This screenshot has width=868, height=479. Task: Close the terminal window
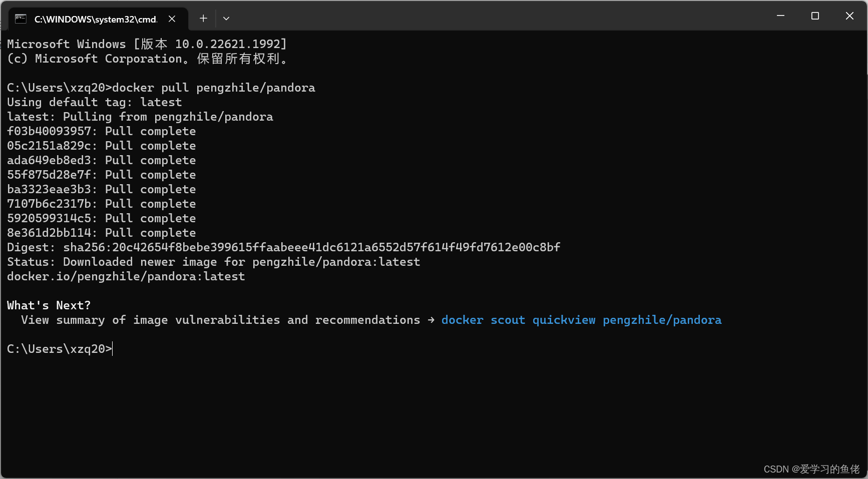click(849, 16)
